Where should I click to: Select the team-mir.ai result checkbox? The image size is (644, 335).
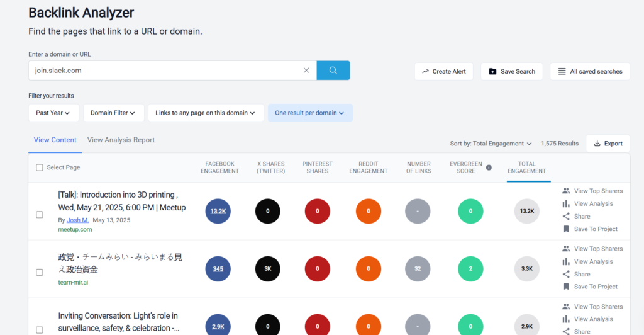(x=40, y=272)
